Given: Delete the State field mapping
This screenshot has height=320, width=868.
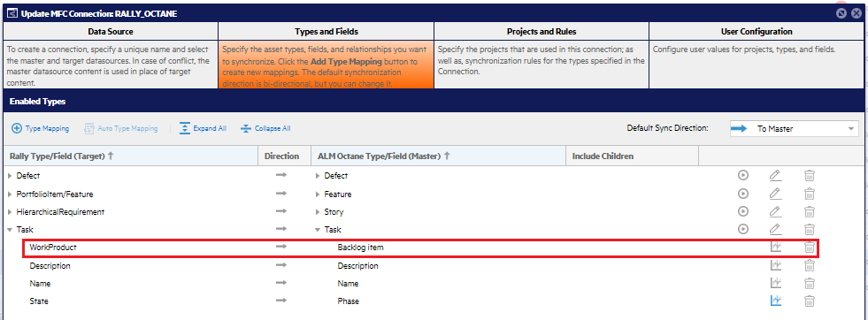Looking at the screenshot, I should tap(810, 301).
